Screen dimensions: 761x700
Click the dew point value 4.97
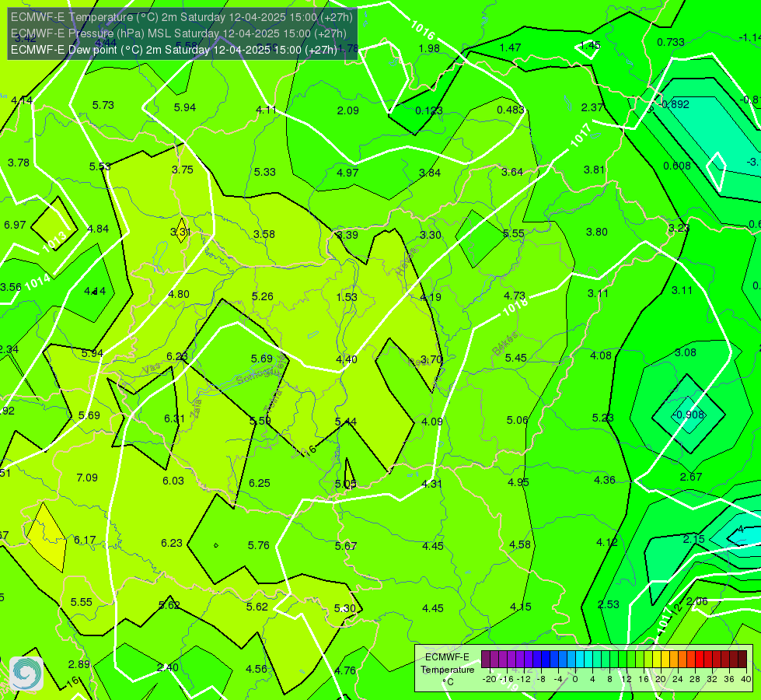pyautogui.click(x=347, y=173)
